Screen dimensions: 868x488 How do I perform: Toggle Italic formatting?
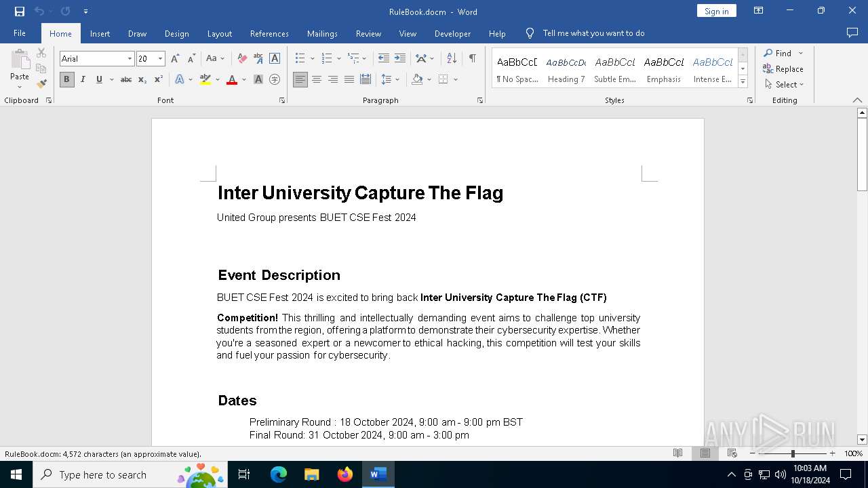click(83, 79)
